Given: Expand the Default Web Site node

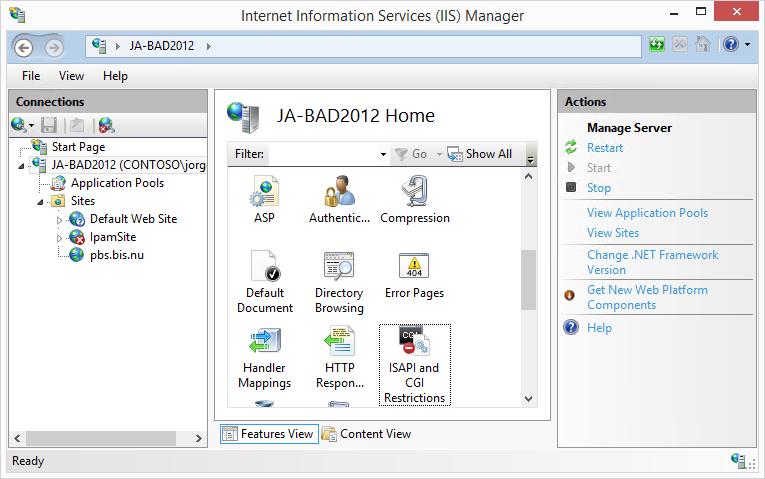Looking at the screenshot, I should [60, 220].
